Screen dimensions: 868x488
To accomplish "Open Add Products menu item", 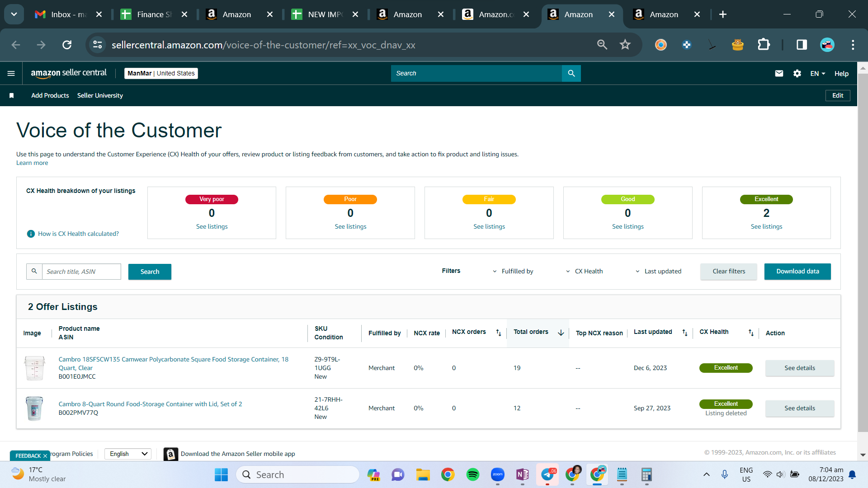I will click(x=50, y=95).
